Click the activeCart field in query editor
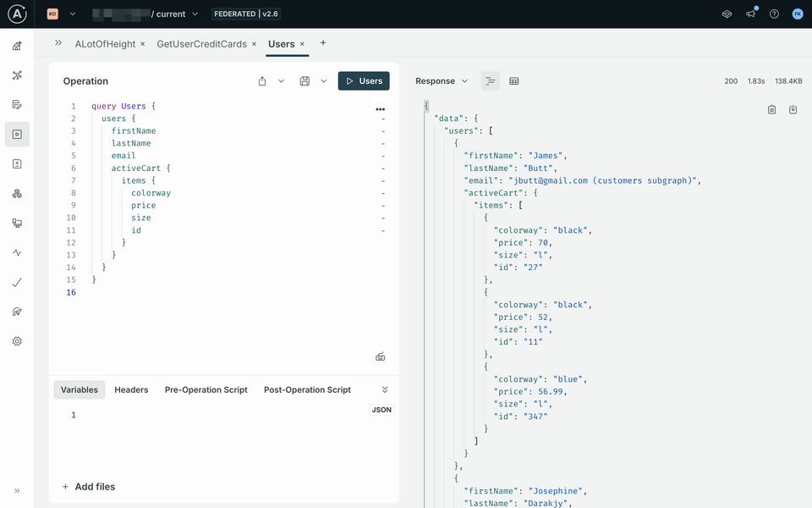812x508 pixels. click(x=135, y=168)
